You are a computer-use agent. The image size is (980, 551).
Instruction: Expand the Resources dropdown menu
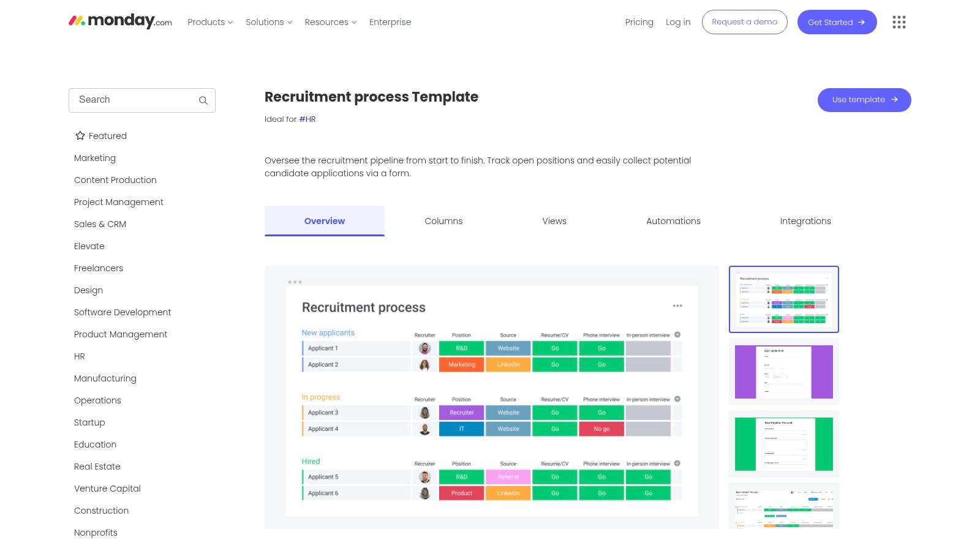330,22
